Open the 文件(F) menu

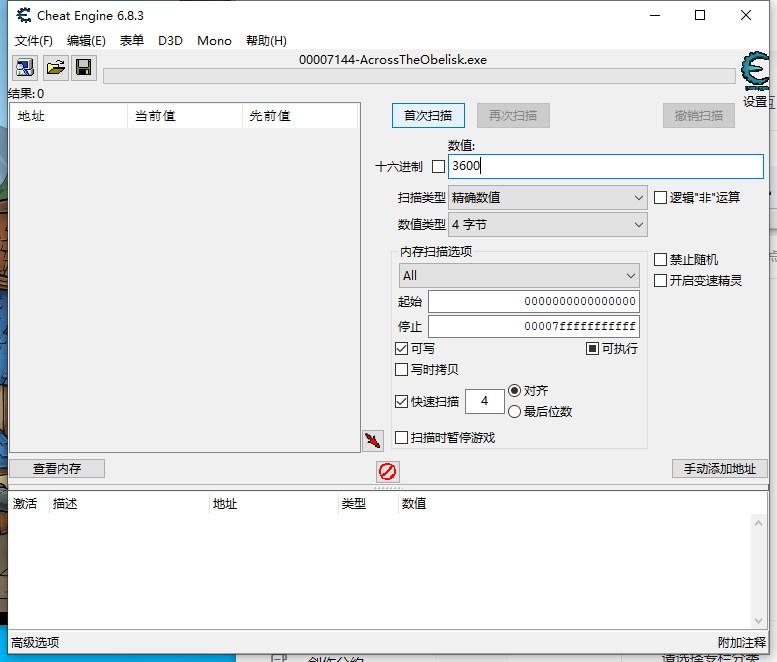(x=34, y=41)
